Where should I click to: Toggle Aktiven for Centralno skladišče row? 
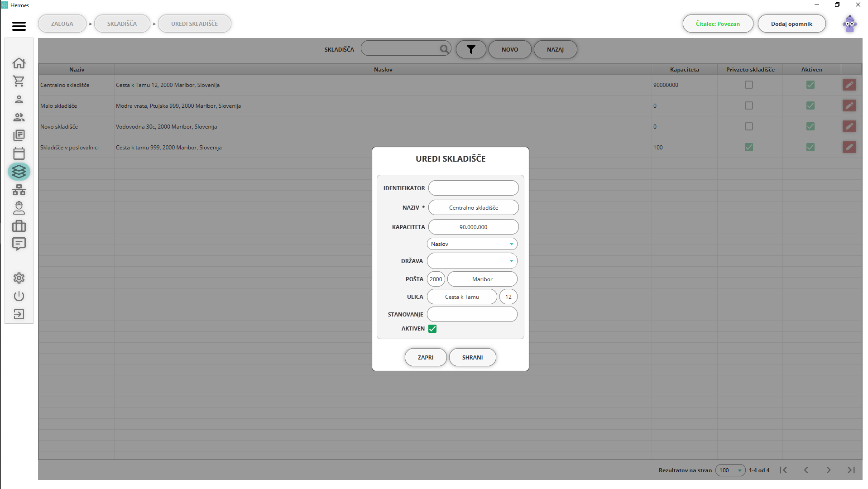click(810, 85)
